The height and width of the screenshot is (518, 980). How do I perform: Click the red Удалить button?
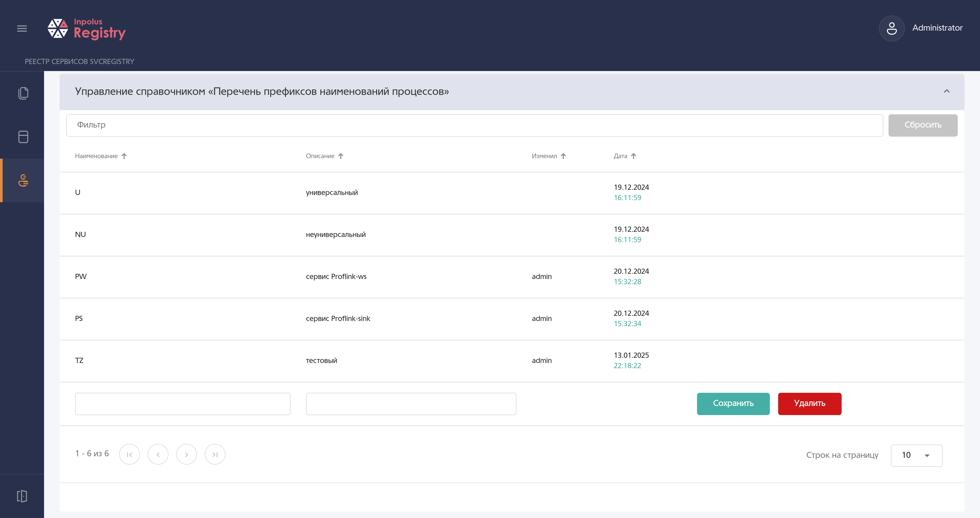point(809,403)
